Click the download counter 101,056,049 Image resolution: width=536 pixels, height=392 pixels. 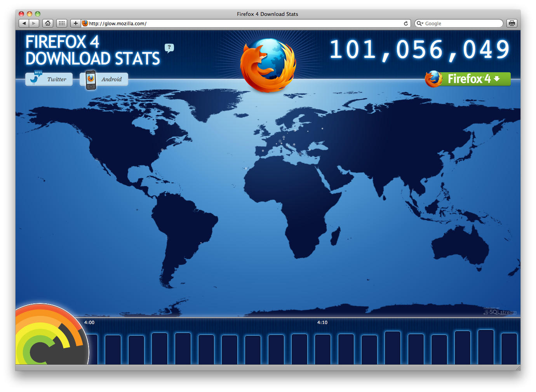click(x=420, y=50)
